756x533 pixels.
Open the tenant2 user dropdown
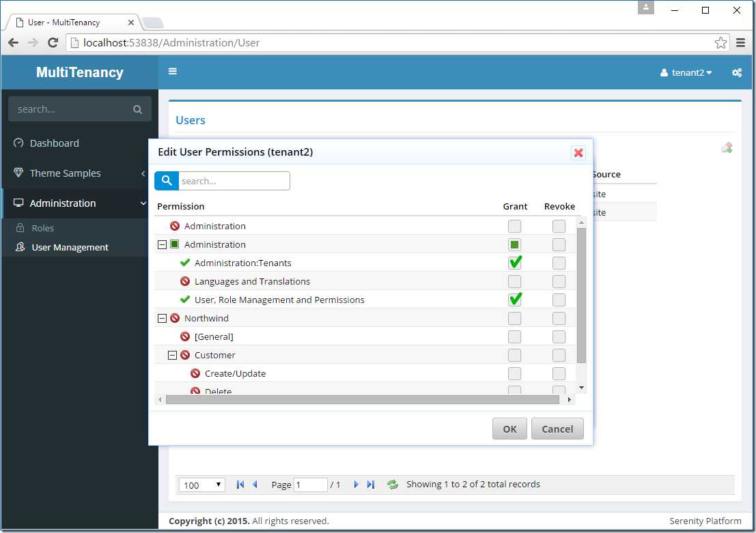tap(686, 73)
